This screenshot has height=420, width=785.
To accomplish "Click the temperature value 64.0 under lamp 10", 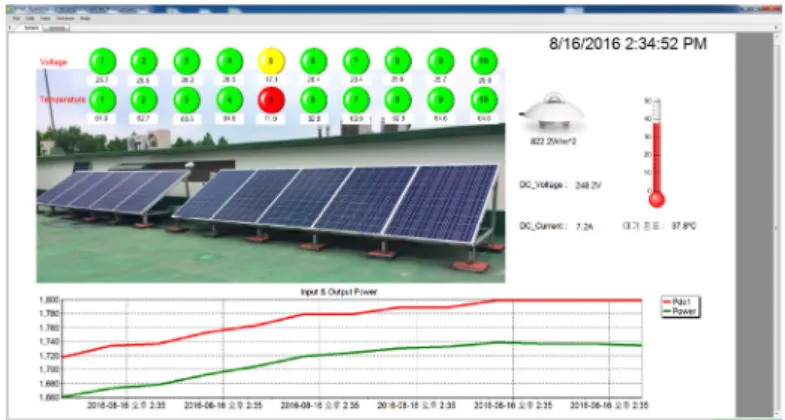I will tap(484, 119).
